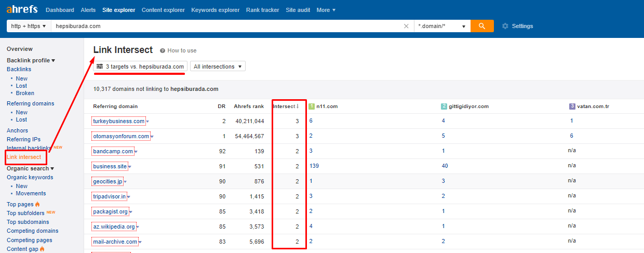This screenshot has height=253, width=644.
Task: Open Internal backlinks in sidebar
Action: coord(29,148)
